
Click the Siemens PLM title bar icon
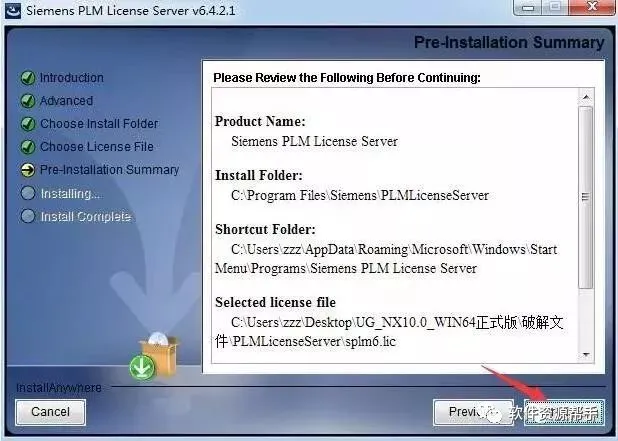click(13, 9)
